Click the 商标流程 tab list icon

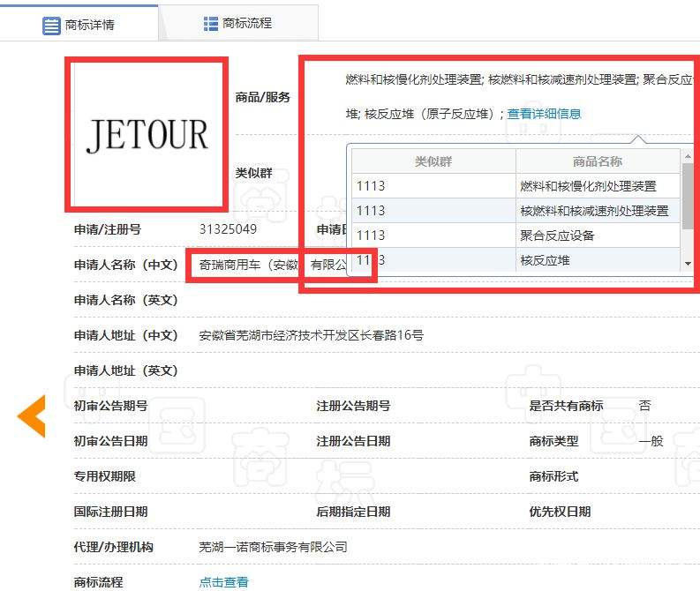[211, 23]
